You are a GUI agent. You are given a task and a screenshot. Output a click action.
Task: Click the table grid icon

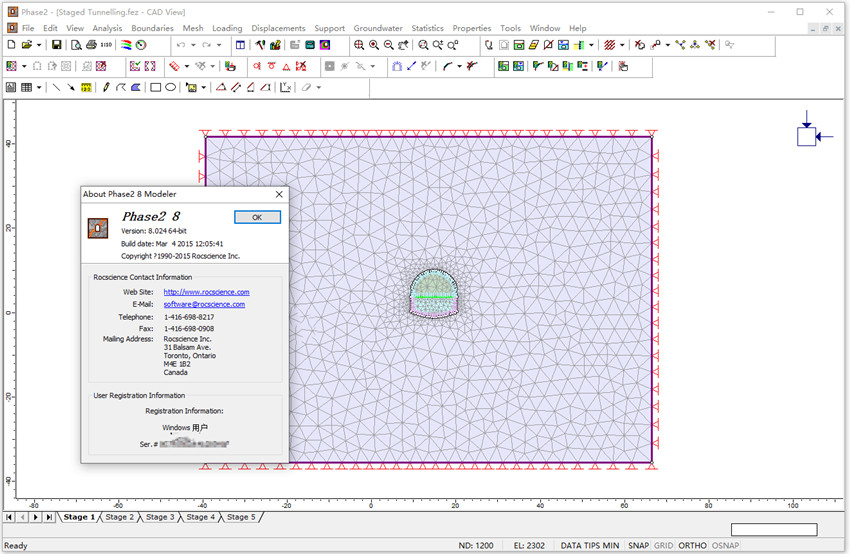click(x=26, y=87)
